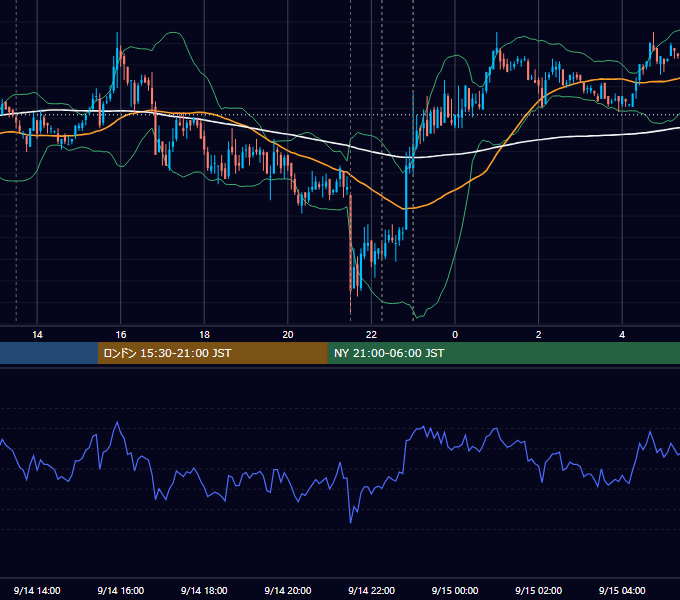Click the hour label 14 on the price chart axis
The width and height of the screenshot is (680, 600).
pos(37,335)
